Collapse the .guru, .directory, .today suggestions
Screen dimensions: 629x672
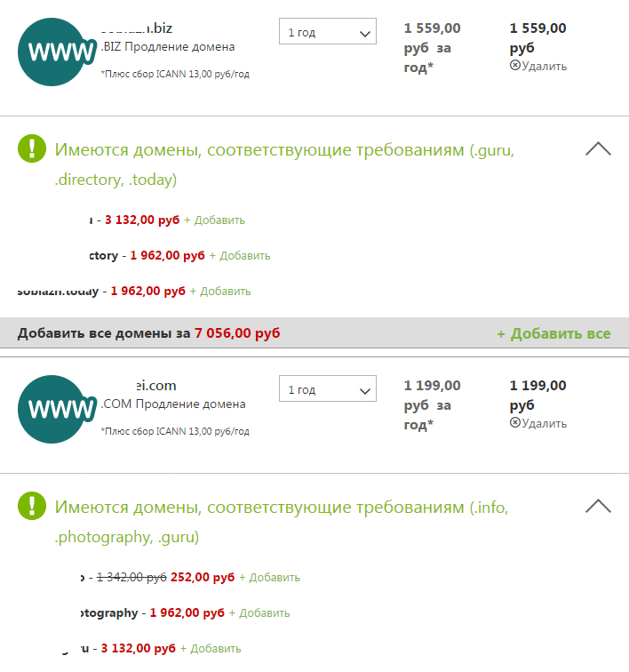598,149
